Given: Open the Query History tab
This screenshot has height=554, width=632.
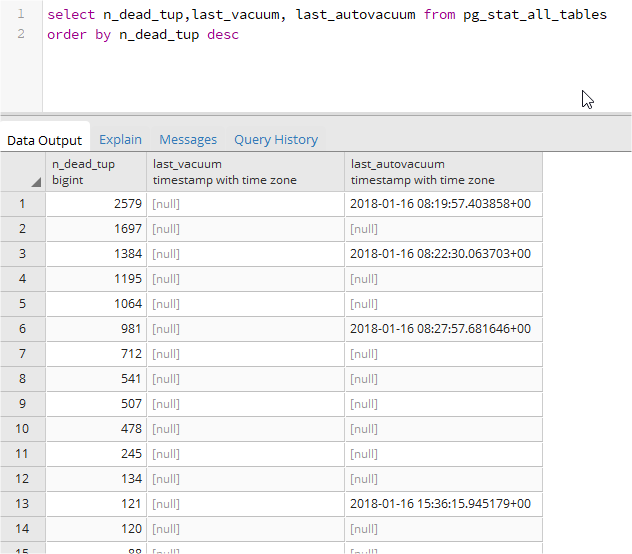Looking at the screenshot, I should (x=276, y=140).
